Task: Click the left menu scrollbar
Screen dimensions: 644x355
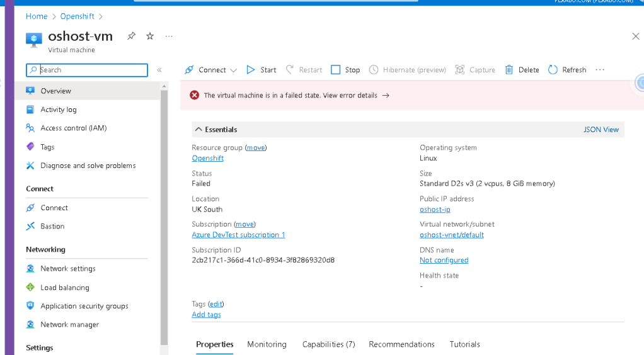Action: [164, 218]
